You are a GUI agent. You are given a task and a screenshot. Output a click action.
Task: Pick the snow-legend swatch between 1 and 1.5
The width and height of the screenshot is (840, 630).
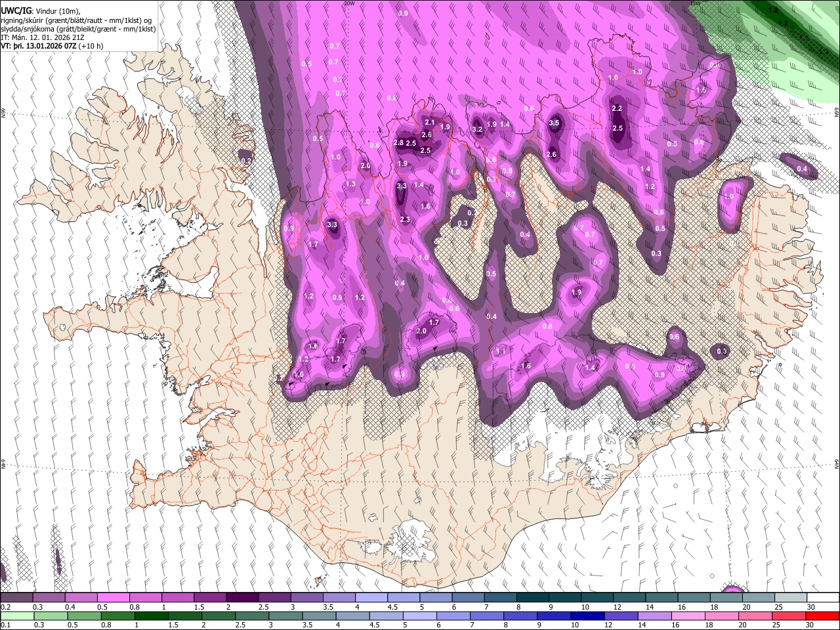click(x=178, y=598)
